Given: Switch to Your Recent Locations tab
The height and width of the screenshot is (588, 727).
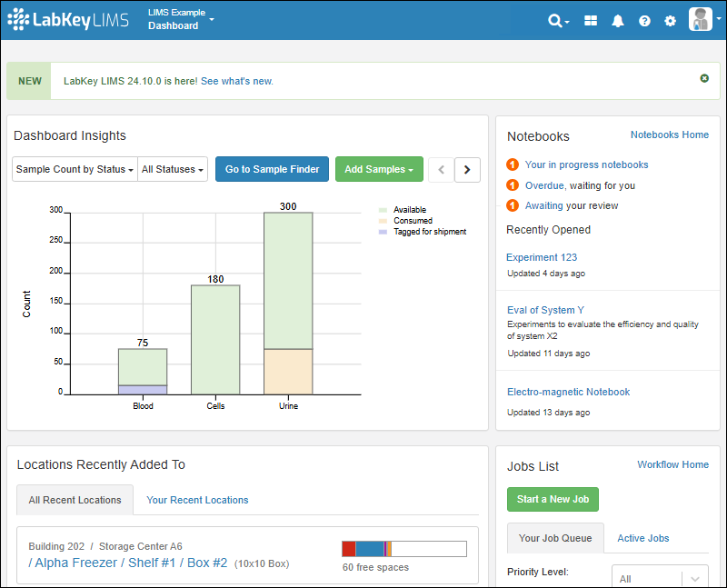Looking at the screenshot, I should click(197, 500).
